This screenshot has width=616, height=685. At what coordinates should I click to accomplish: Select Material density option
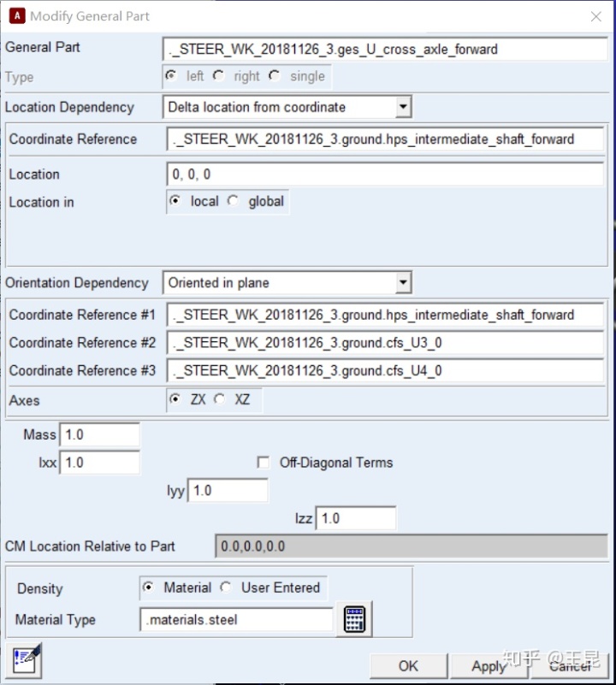[149, 588]
